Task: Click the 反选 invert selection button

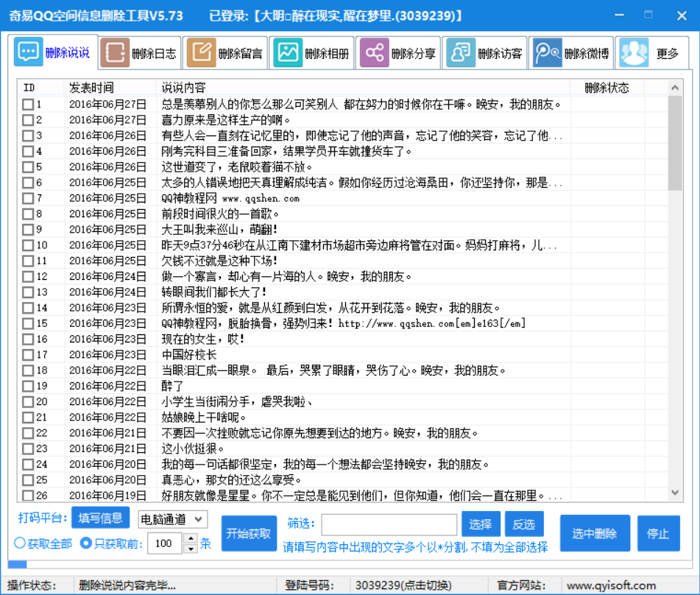Action: tap(524, 524)
